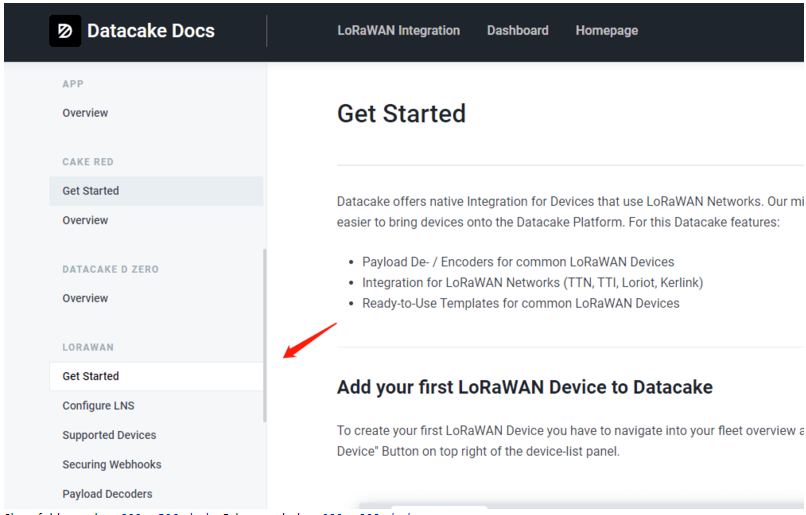
Task: Click the 'Payload De- / Encoders' bullet text
Action: pos(518,262)
